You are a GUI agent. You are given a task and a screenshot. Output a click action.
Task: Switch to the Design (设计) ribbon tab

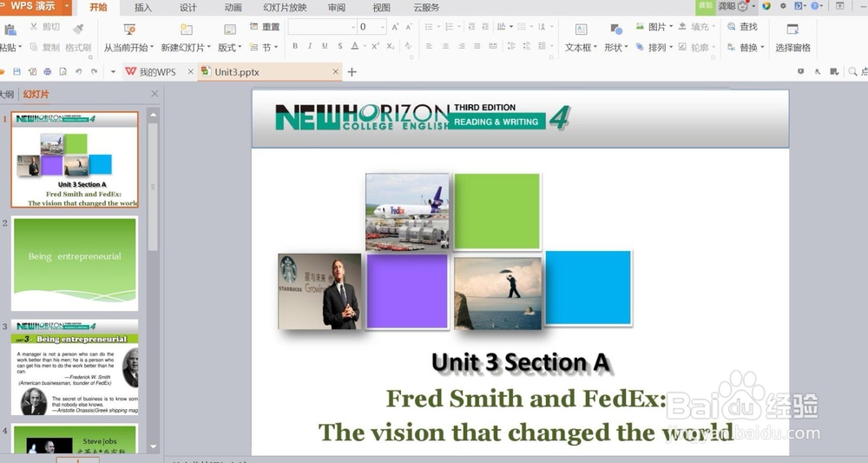point(188,8)
